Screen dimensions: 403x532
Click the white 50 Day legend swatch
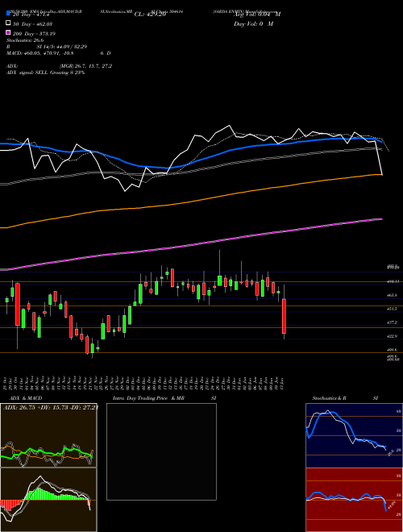click(x=8, y=23)
